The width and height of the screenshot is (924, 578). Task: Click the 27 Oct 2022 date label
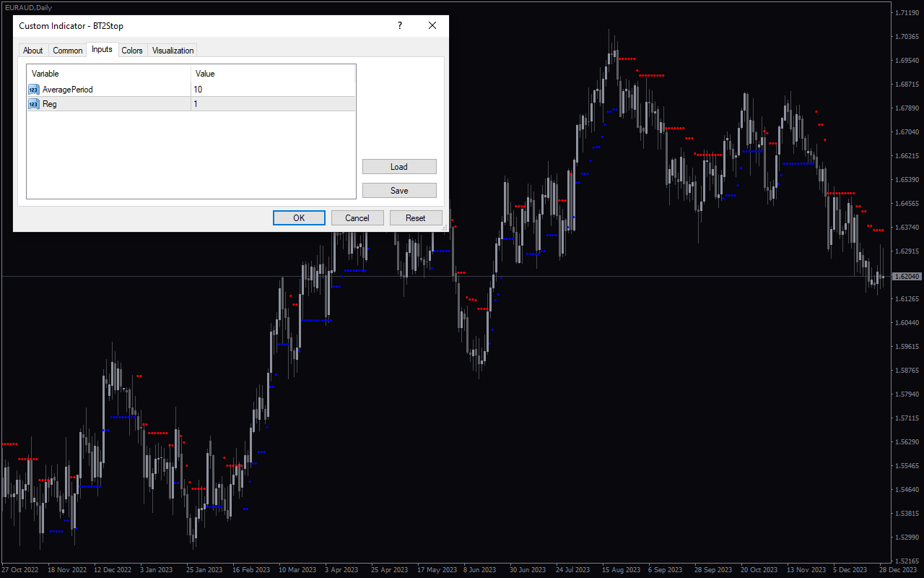(20, 570)
